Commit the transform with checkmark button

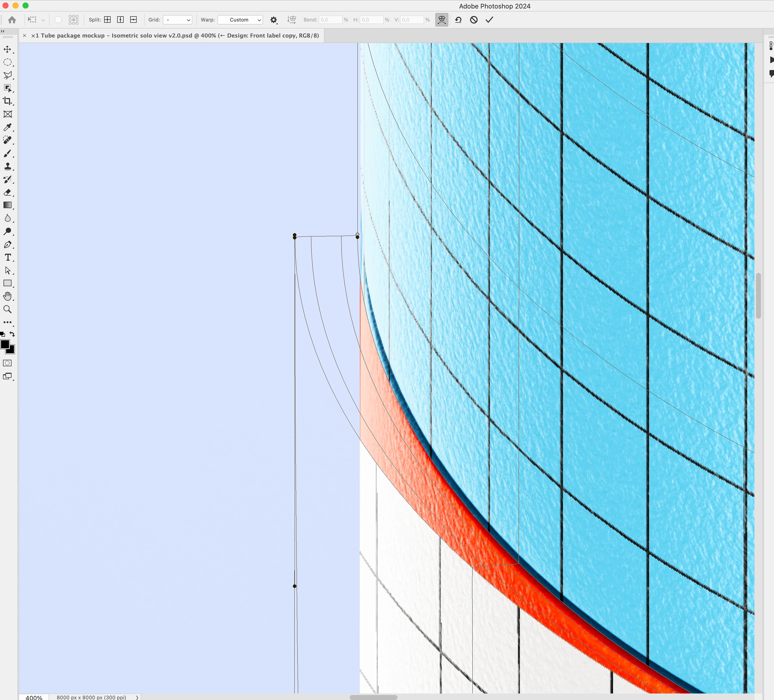click(489, 20)
